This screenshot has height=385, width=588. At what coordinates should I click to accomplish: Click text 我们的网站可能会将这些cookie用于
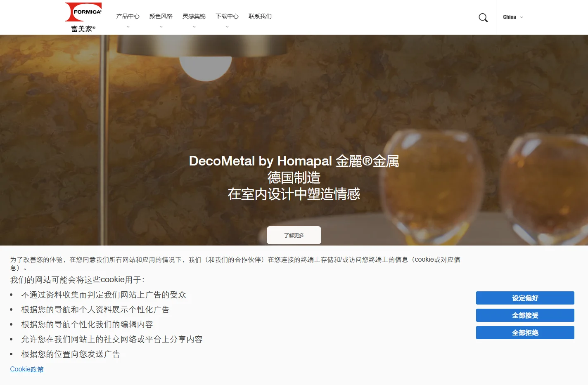coord(77,280)
